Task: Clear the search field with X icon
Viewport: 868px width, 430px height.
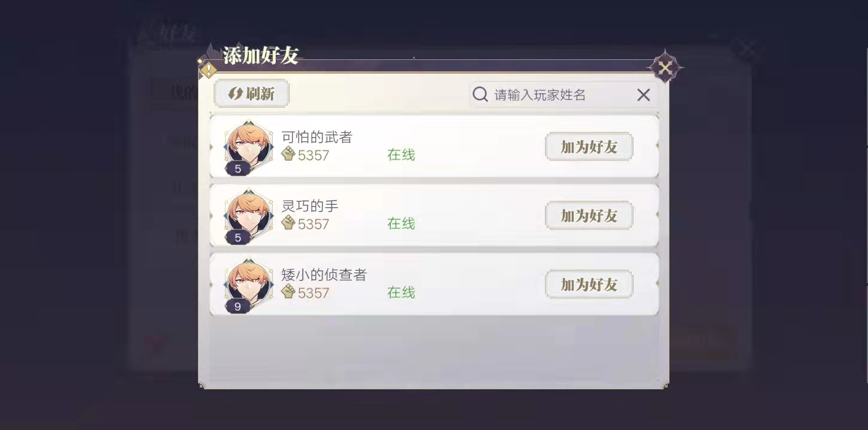Action: tap(643, 95)
